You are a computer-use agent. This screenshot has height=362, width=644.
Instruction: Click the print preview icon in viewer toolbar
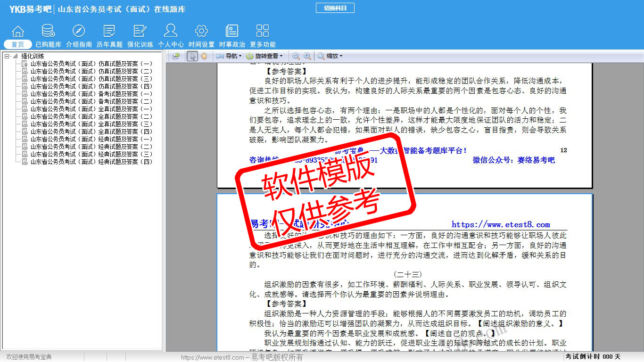tap(176, 56)
